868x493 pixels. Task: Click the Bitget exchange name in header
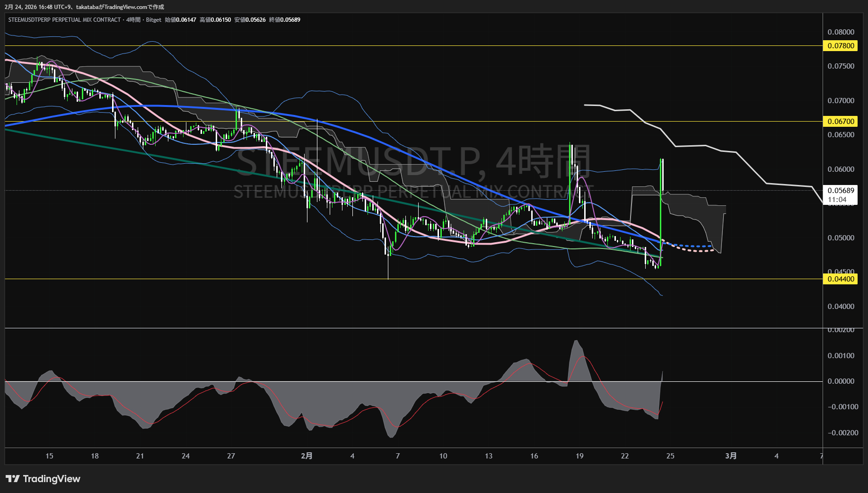[154, 20]
